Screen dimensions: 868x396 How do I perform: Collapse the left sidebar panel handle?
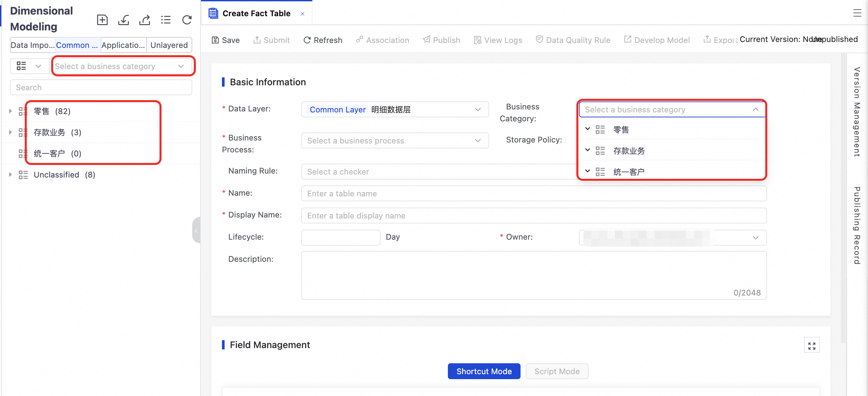(196, 230)
